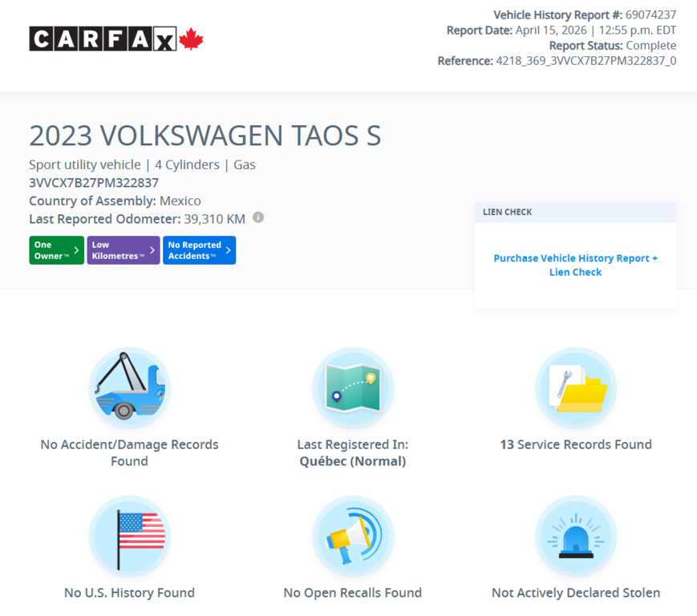Expand the No Reported Accidents badge

coord(199,249)
